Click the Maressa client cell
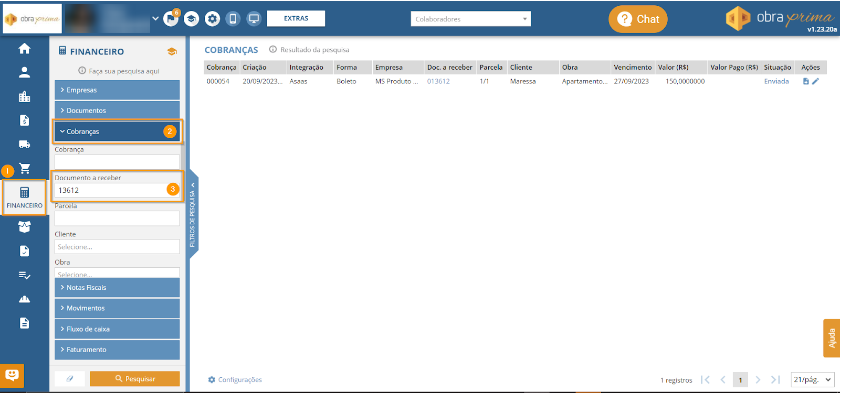Screen dimensions: 841x394 coord(523,81)
